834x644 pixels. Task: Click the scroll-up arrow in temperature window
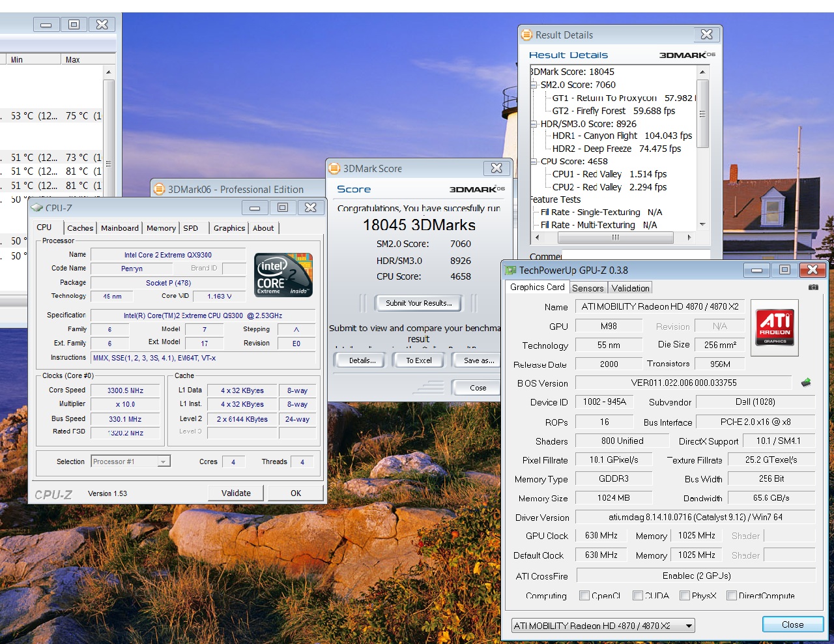[x=108, y=72]
